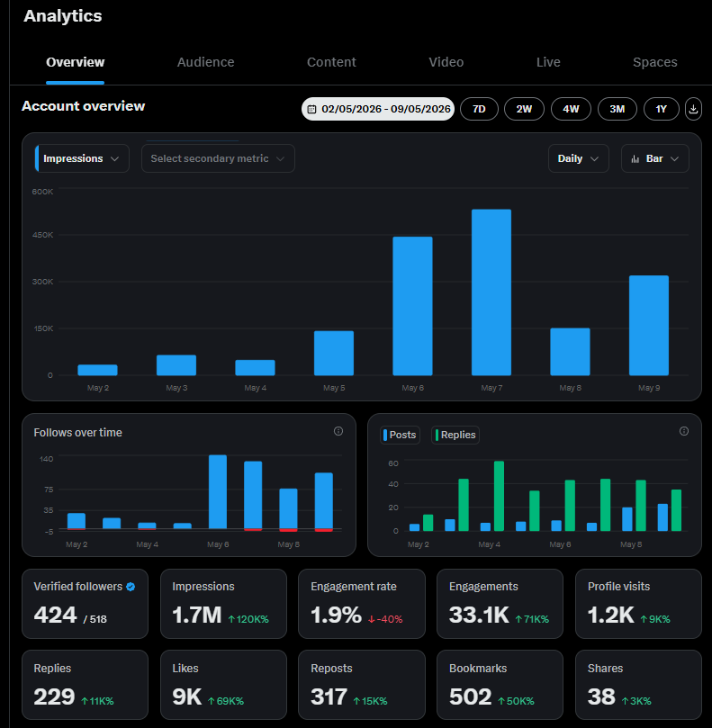This screenshot has height=728, width=712.
Task: Click the tallest green replies bar
Action: 499,496
